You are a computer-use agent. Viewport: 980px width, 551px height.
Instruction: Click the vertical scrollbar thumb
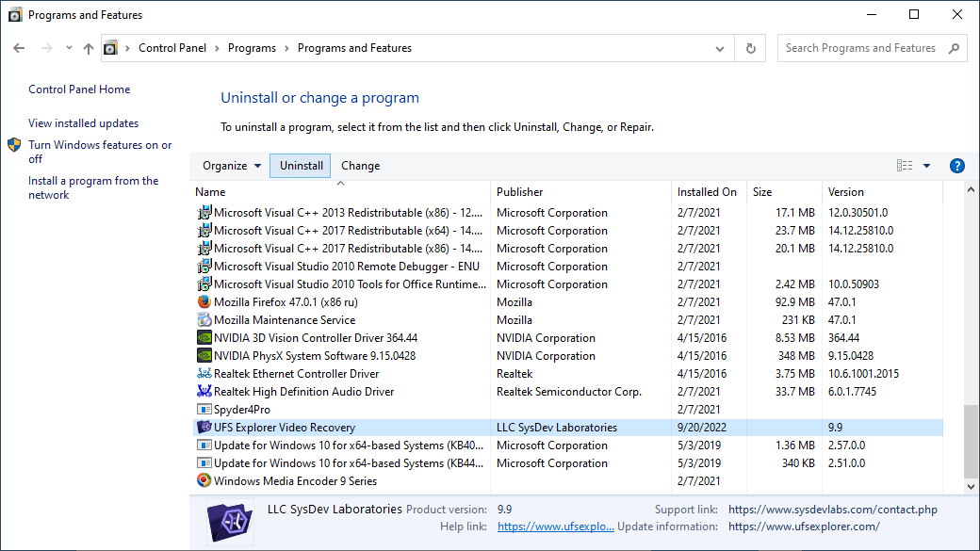pos(971,441)
